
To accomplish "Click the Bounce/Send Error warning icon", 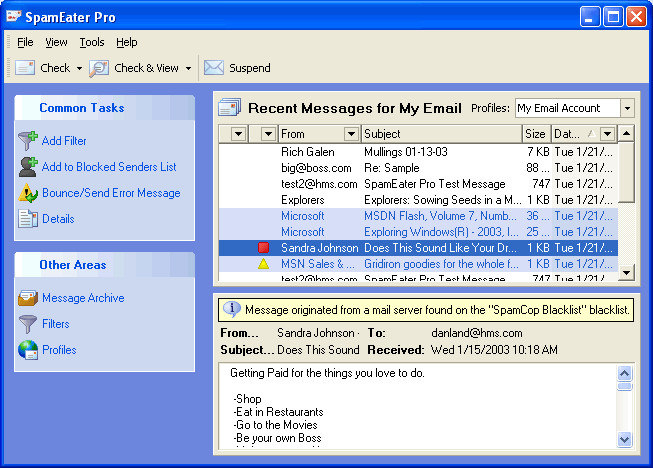I will pos(27,193).
